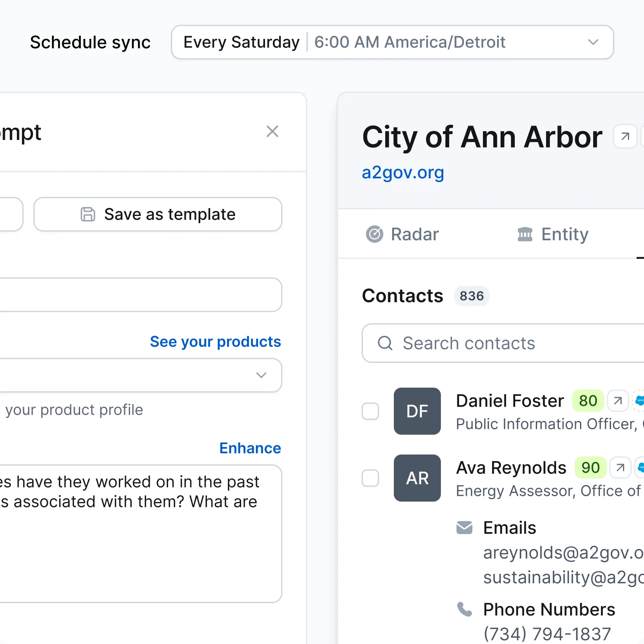Click Public Information Officer title text
644x644 pixels.
coord(547,424)
